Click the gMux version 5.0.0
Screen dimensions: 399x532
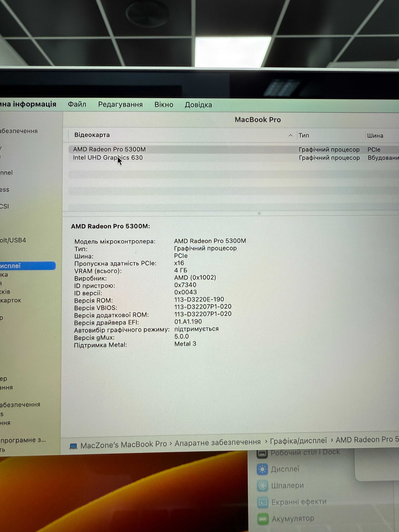(x=182, y=336)
